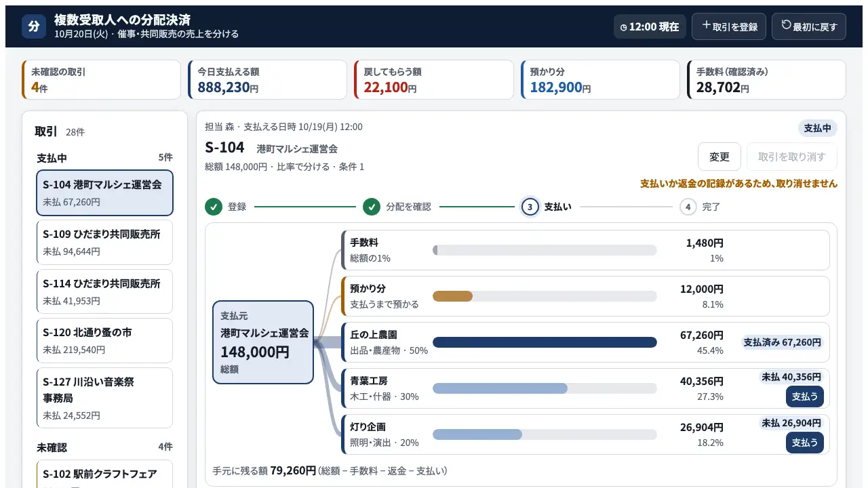
Task: Click the 灯り企画 share bar
Action: 545,434
